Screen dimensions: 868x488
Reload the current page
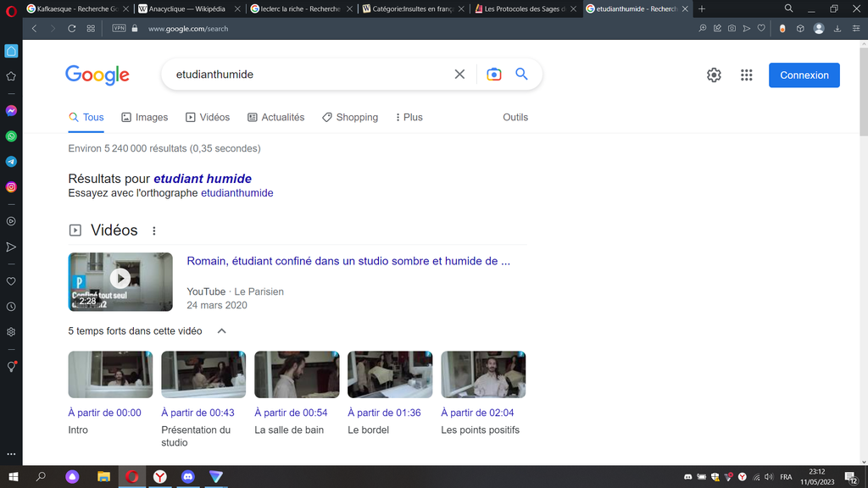click(x=72, y=28)
